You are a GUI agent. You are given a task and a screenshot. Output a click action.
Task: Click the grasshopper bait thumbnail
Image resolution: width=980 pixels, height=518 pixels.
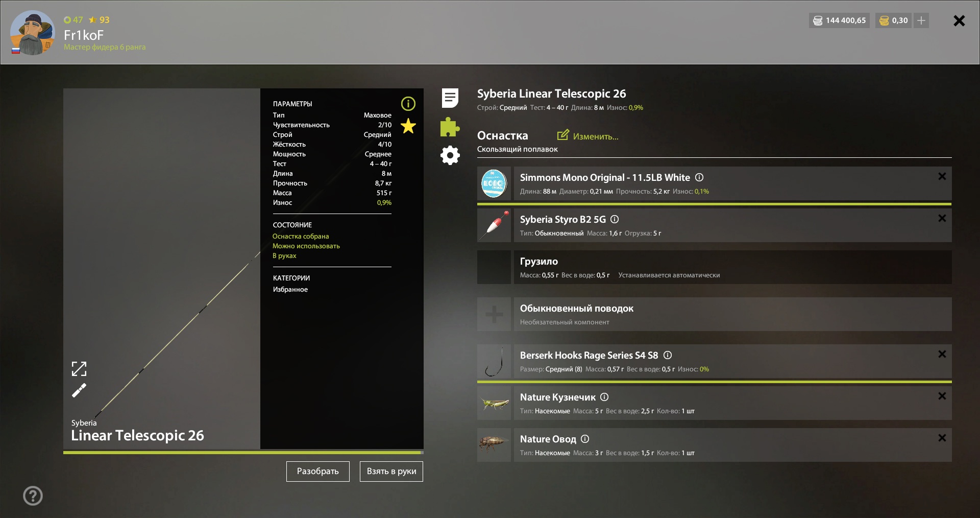pyautogui.click(x=494, y=403)
